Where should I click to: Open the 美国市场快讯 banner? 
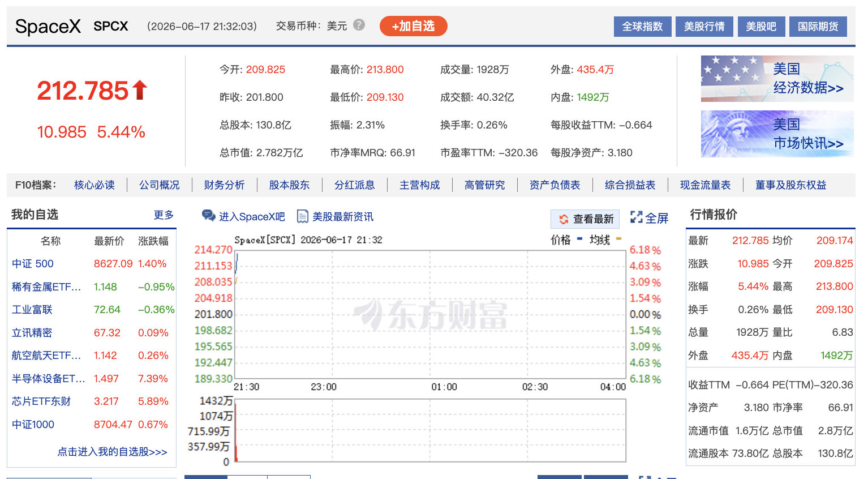777,134
